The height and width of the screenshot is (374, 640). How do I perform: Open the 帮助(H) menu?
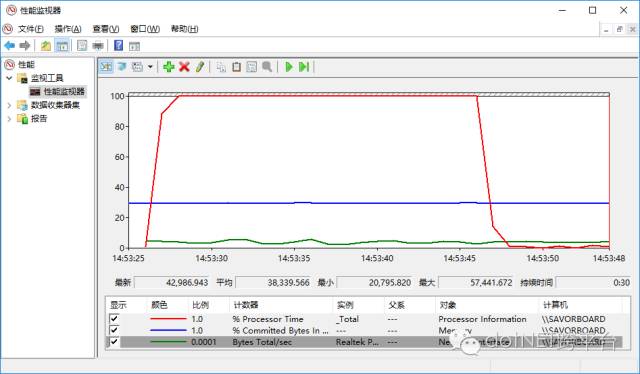click(x=184, y=29)
